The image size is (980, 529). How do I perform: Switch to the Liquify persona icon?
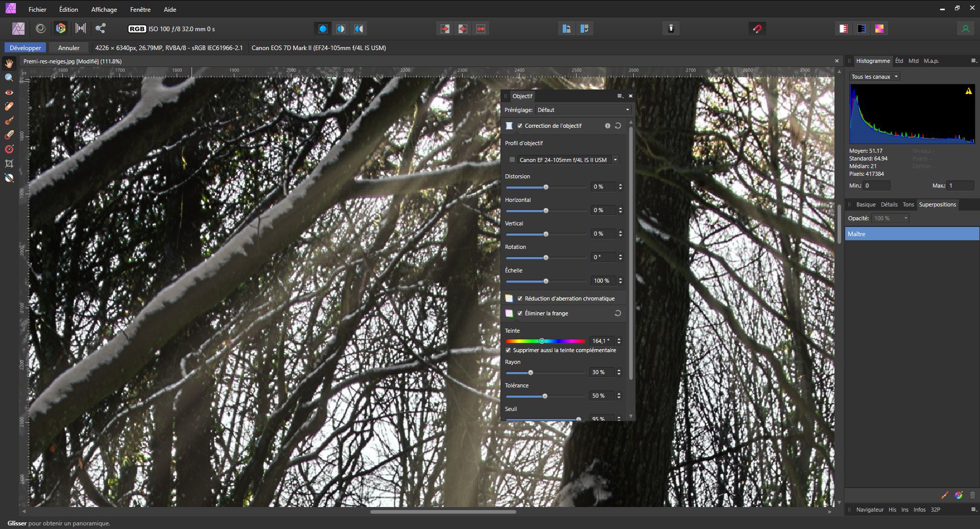(41, 29)
